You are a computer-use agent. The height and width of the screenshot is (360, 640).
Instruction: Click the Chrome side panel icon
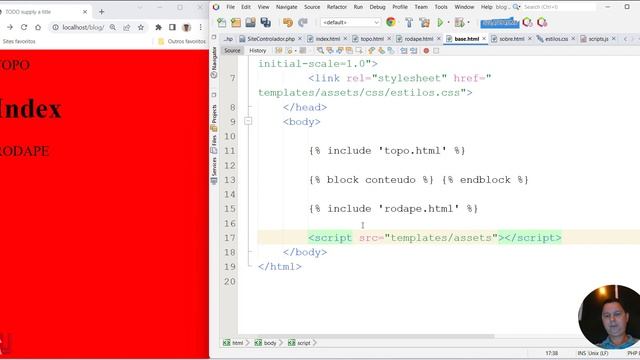(x=172, y=27)
